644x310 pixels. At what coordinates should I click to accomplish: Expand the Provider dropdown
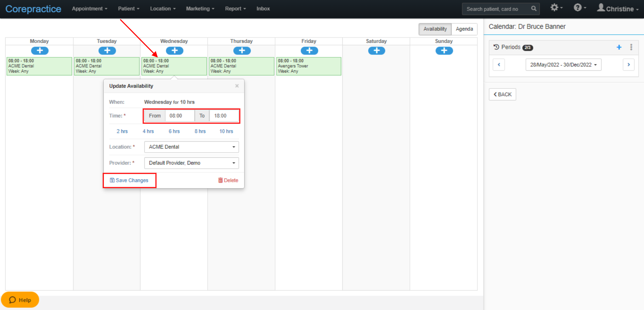(x=191, y=163)
